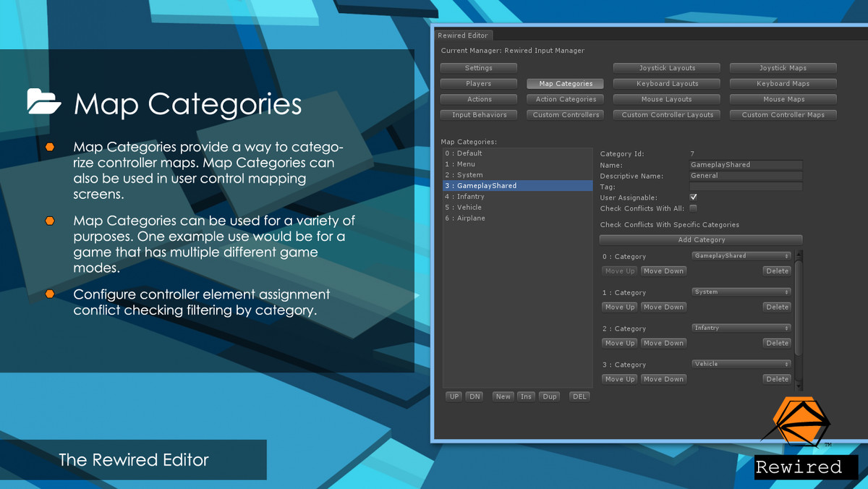Click the Ins button to insert a category
The height and width of the screenshot is (489, 868).
526,396
